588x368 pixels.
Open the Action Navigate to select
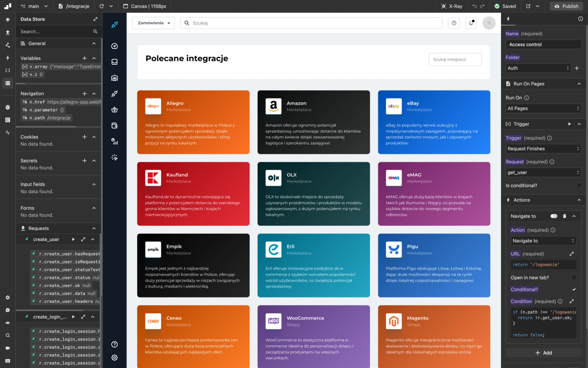[x=543, y=241]
